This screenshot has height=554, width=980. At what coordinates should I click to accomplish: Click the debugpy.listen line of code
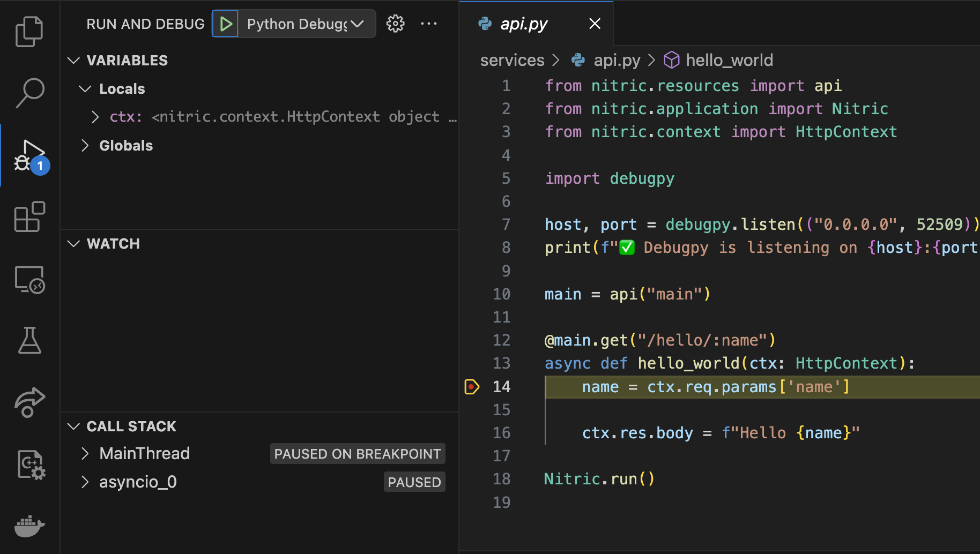[x=762, y=224]
